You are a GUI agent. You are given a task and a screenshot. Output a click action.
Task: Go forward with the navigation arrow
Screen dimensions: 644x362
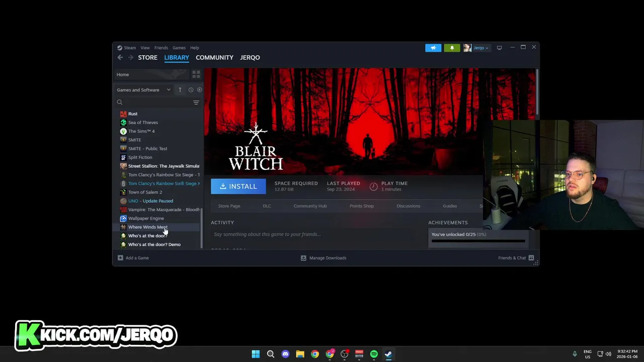coord(131,57)
